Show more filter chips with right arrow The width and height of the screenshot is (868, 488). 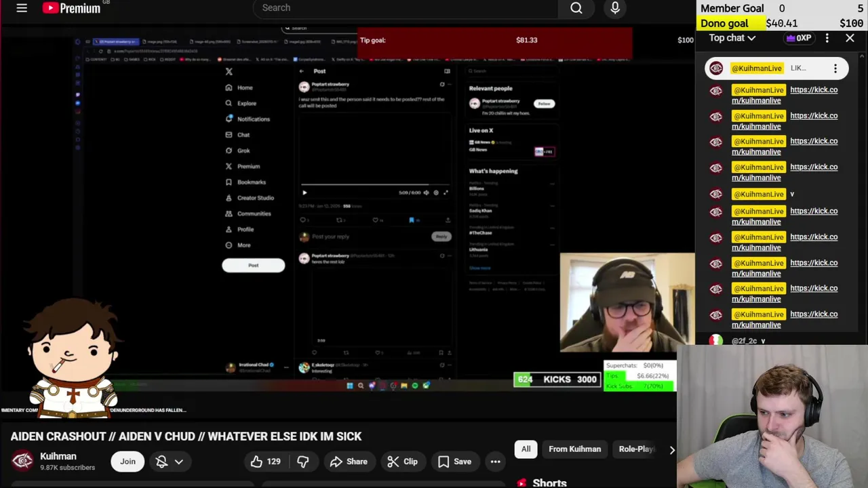point(671,449)
